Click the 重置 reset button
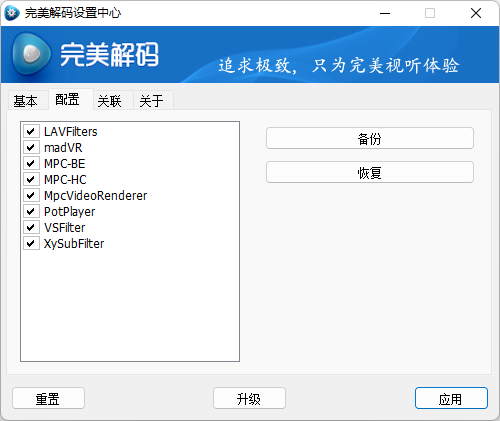 48,398
